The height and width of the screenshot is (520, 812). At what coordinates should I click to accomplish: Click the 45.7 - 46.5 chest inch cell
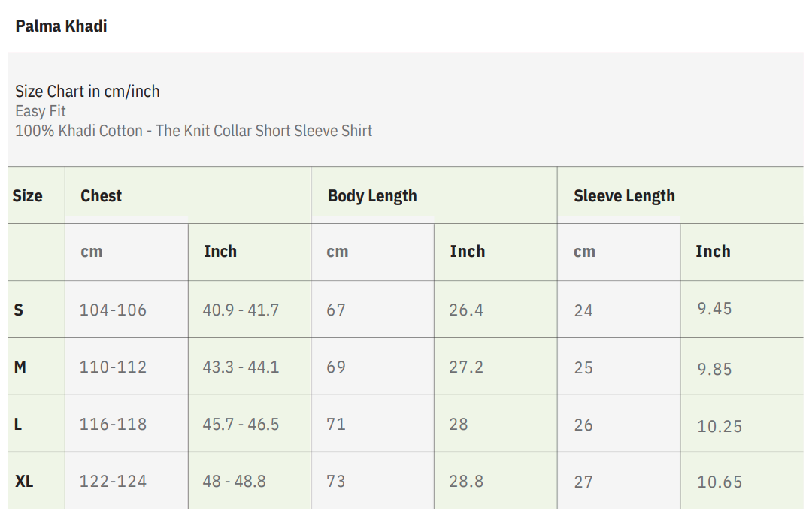[241, 424]
